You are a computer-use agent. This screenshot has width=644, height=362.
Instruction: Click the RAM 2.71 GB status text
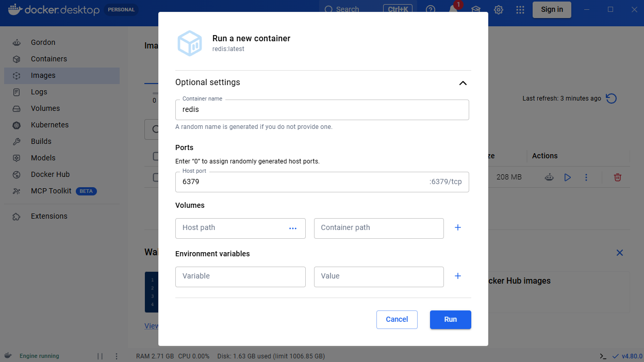[x=155, y=356]
